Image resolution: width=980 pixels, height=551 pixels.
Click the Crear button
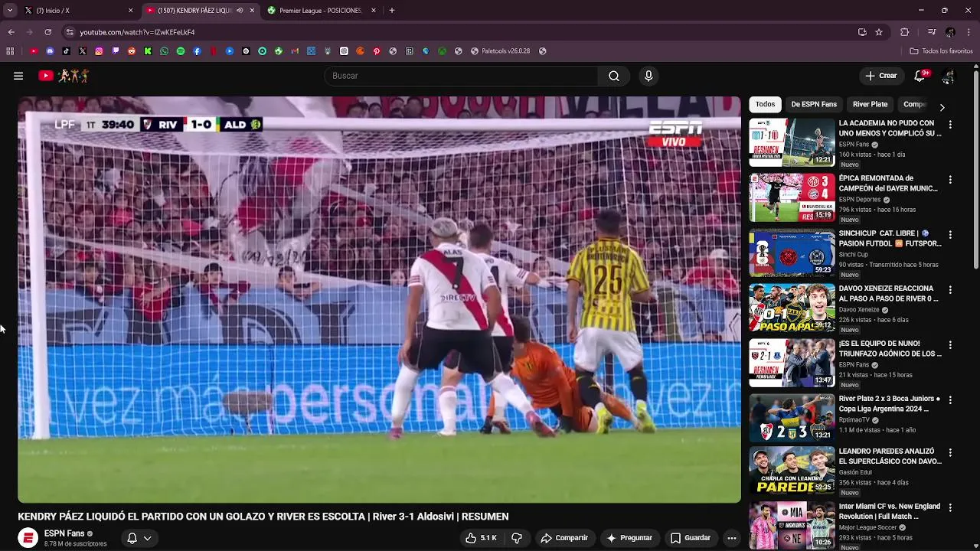point(880,76)
